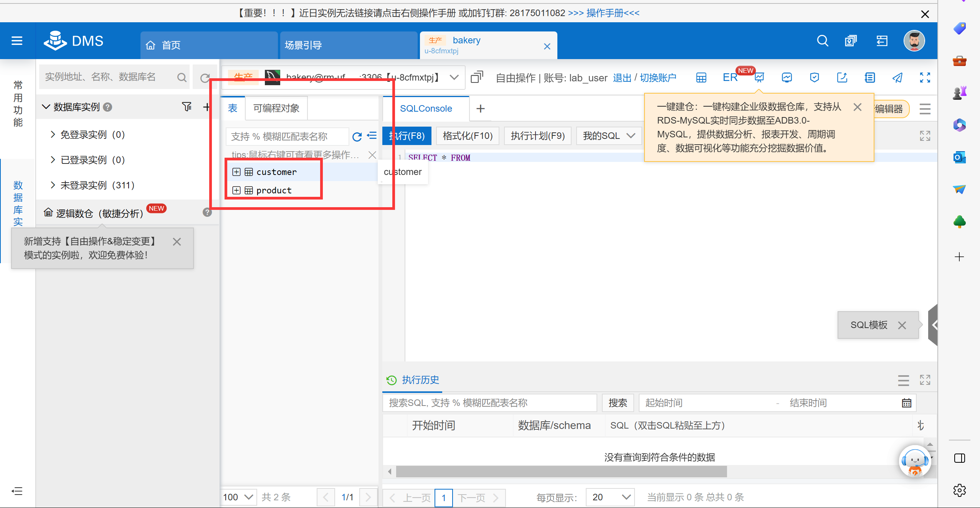Run query with 执行(F8)

point(407,136)
